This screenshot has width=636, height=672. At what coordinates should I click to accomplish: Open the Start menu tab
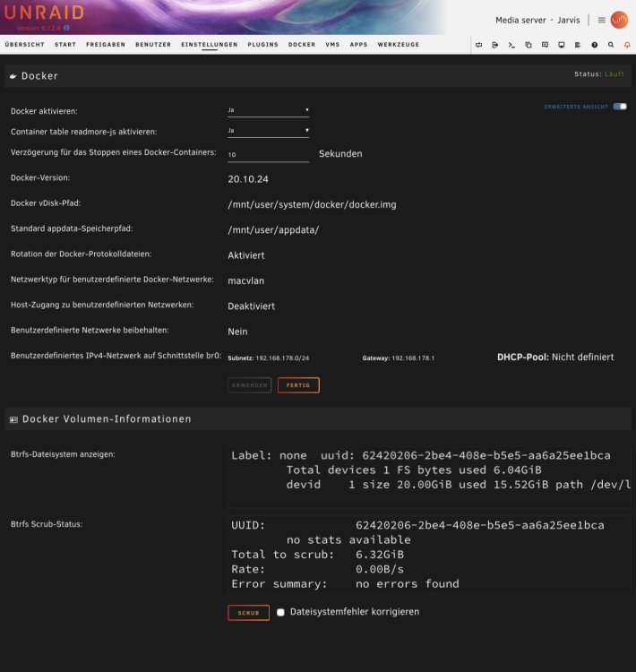(65, 45)
